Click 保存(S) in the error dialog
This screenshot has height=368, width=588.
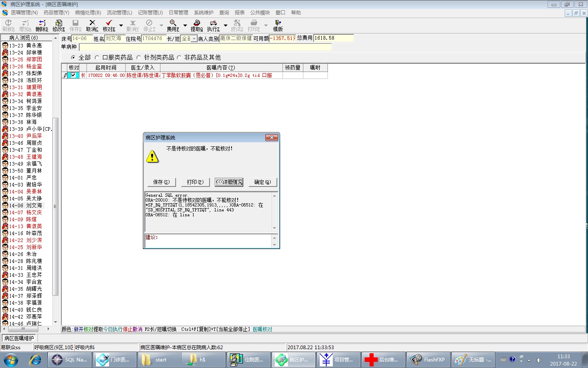coord(161,182)
